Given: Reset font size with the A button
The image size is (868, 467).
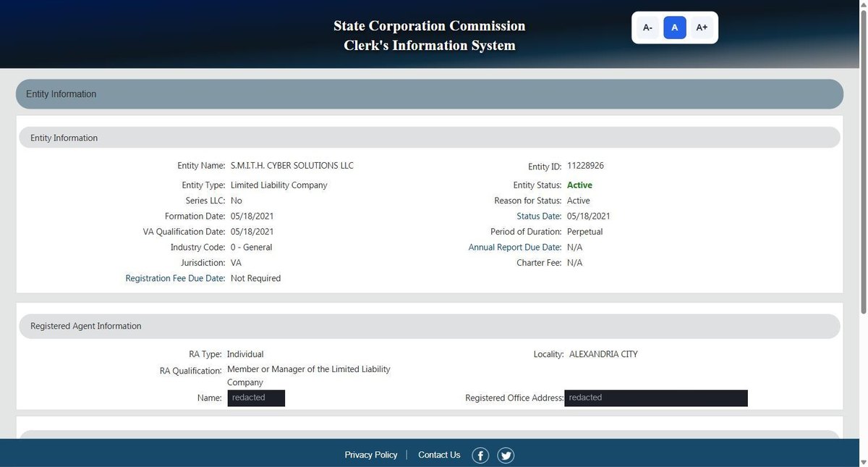Looking at the screenshot, I should pos(675,28).
